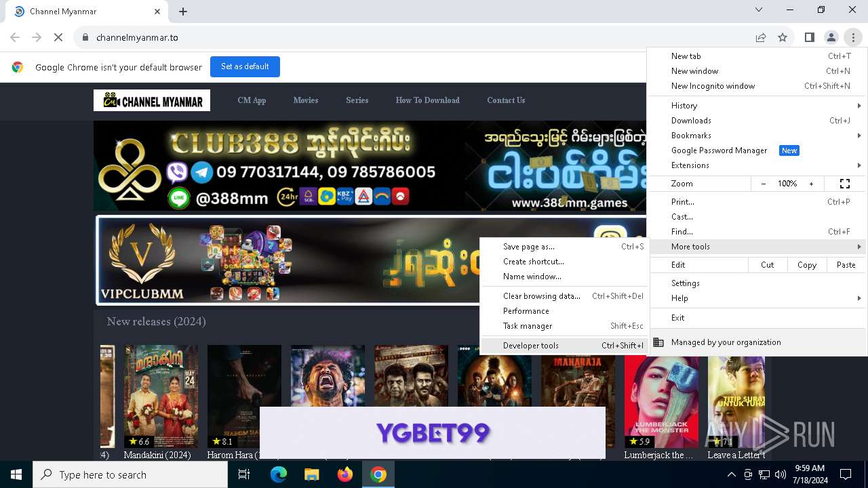The image size is (868, 488).
Task: Expand the Extensions submenu
Action: pos(758,165)
